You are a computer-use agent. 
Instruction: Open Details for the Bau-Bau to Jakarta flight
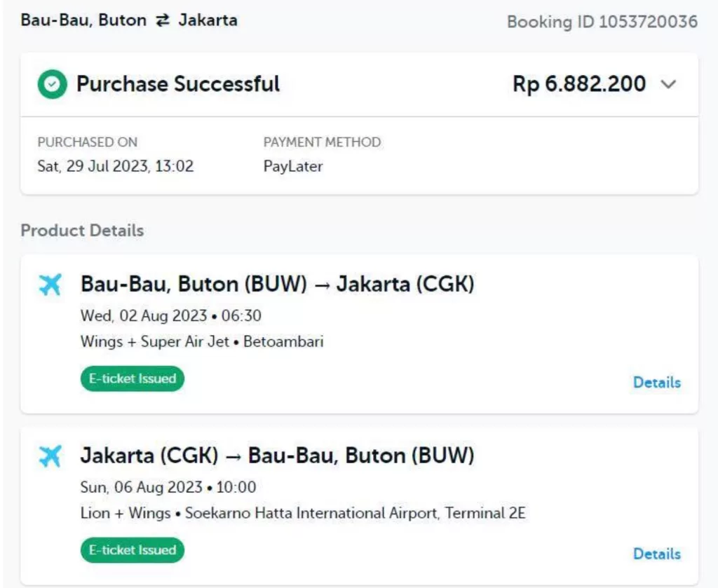click(656, 383)
